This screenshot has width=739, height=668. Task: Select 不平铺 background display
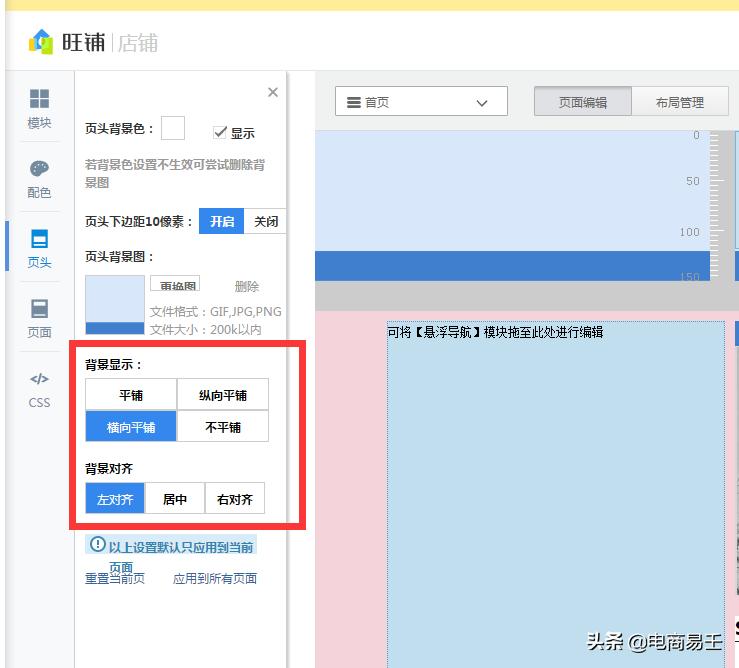[x=223, y=427]
